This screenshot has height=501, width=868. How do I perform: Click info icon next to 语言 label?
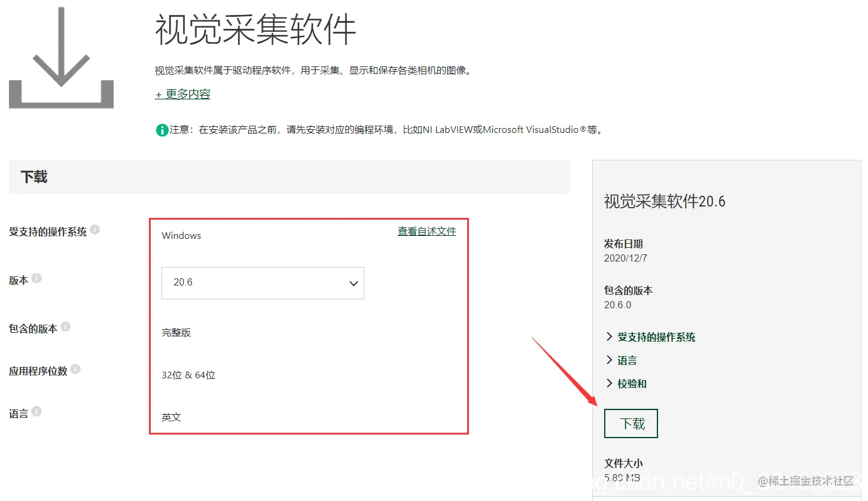click(x=36, y=412)
